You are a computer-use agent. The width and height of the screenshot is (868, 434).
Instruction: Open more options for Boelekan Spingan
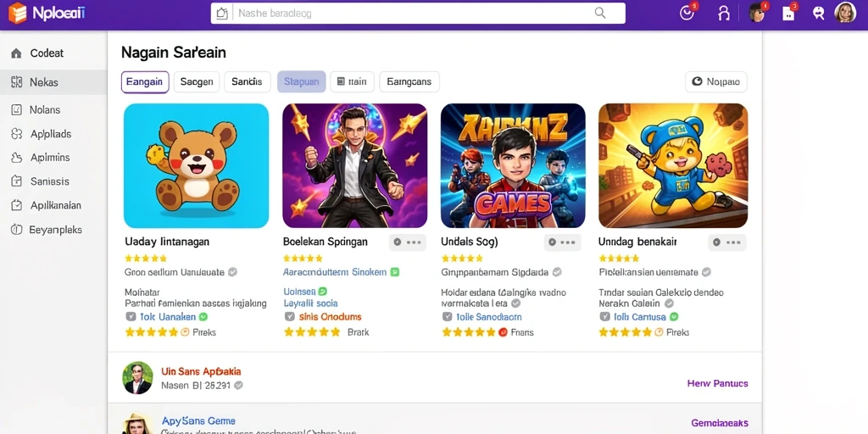408,242
